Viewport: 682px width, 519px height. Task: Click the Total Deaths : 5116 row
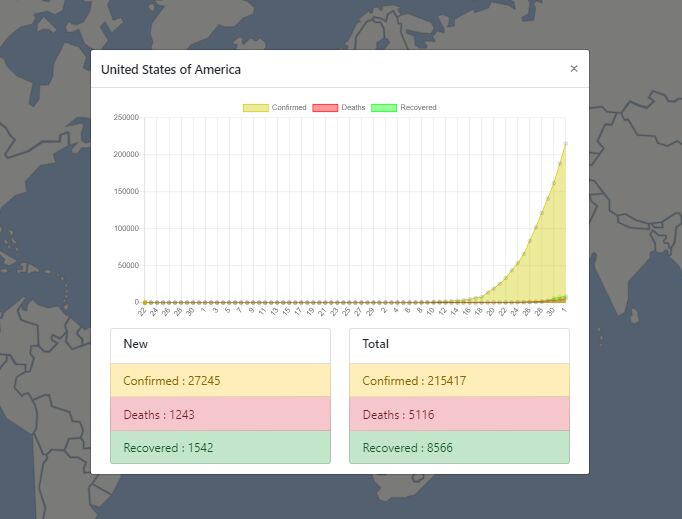pyautogui.click(x=459, y=414)
